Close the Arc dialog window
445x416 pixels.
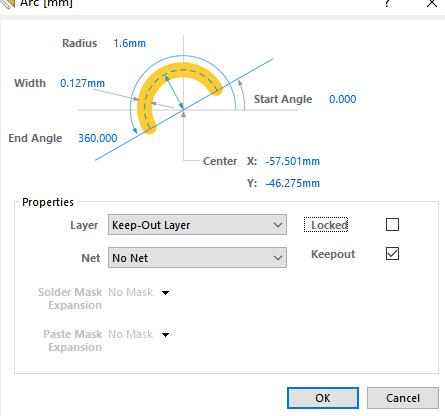[432, 3]
